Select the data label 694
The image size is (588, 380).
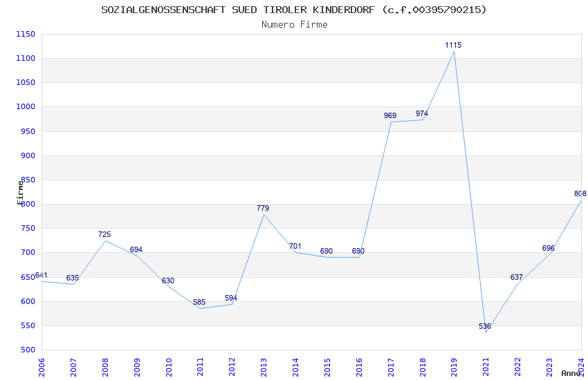[x=136, y=249]
